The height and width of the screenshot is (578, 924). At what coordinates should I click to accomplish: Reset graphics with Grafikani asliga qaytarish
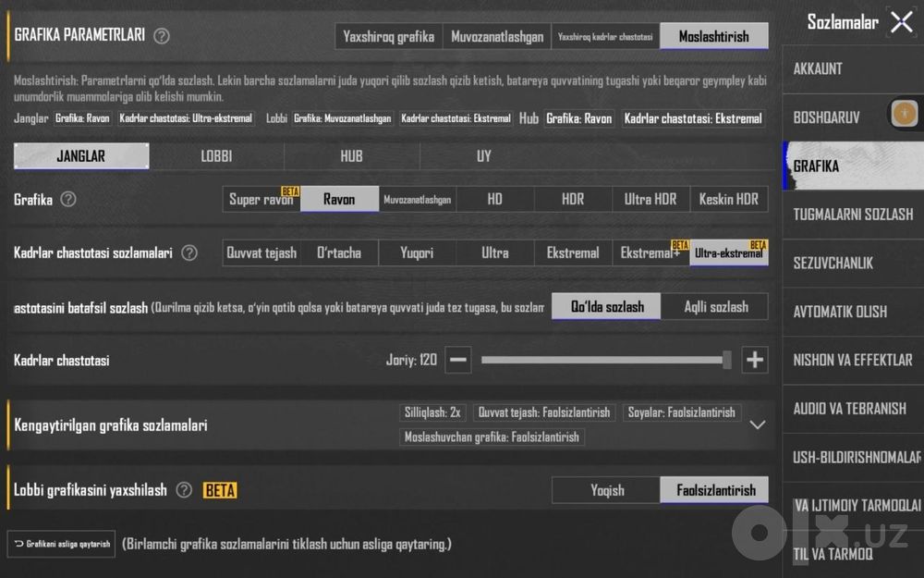[x=61, y=544]
